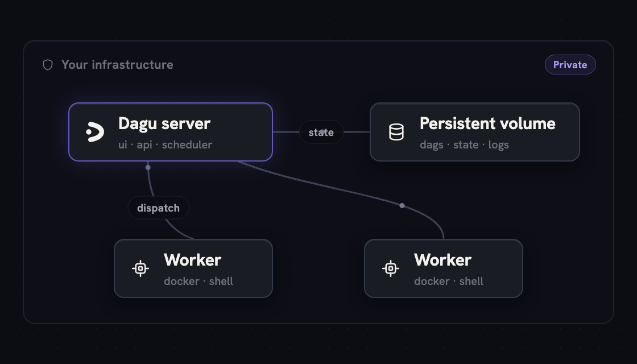Image resolution: width=637 pixels, height=364 pixels.
Task: Click the dispatch connection label
Action: pos(159,208)
